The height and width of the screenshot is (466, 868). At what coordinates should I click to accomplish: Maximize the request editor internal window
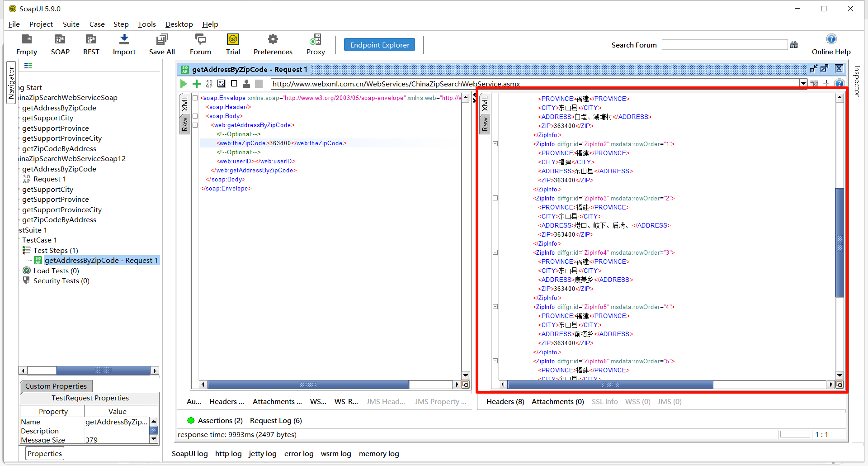[x=825, y=69]
